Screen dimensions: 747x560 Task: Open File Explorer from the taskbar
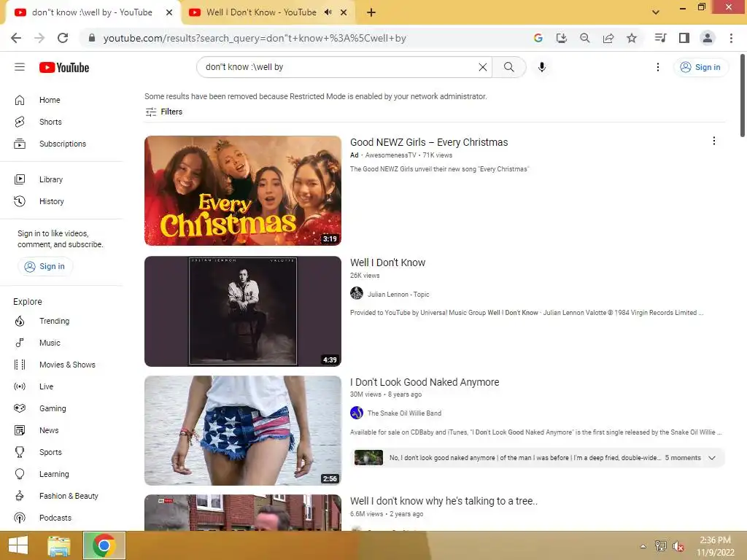click(59, 545)
